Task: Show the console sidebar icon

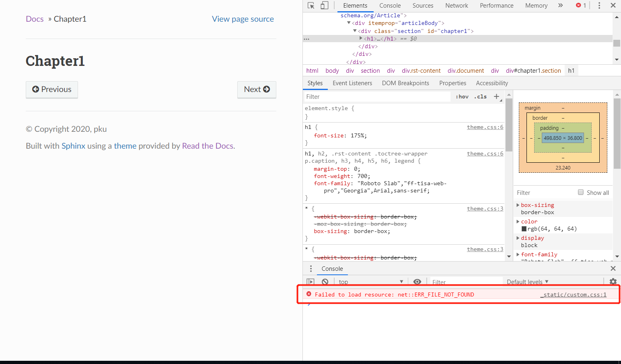Action: click(310, 282)
